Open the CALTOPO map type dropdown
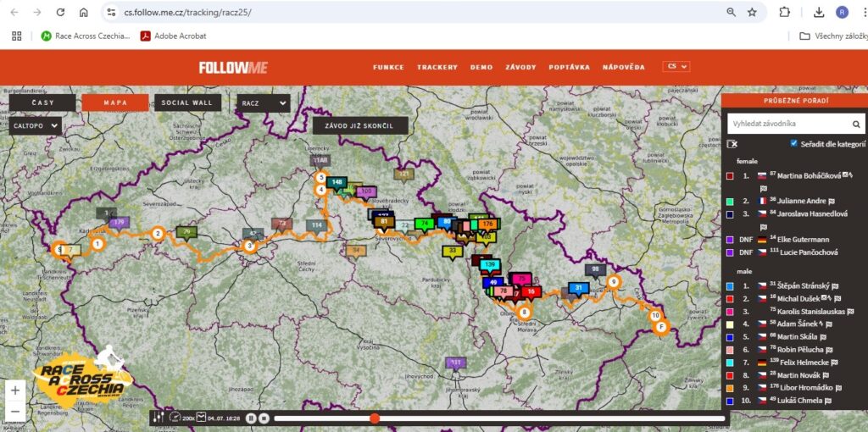The image size is (868, 432). coord(36,125)
